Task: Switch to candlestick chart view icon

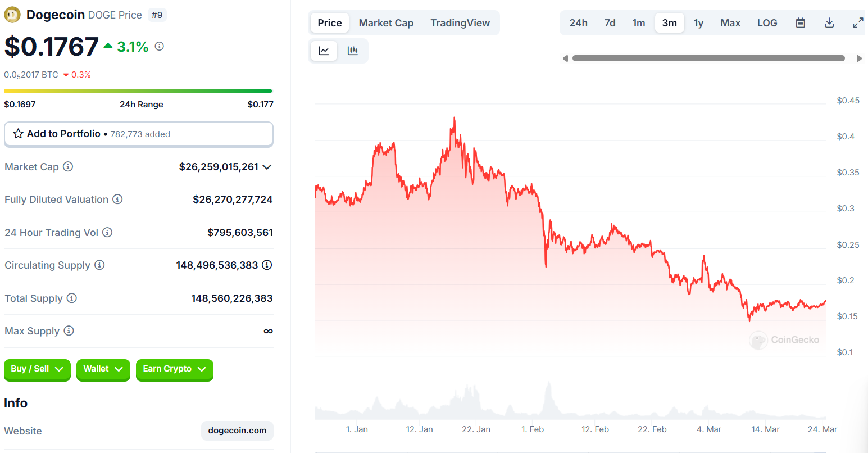Action: (x=353, y=51)
